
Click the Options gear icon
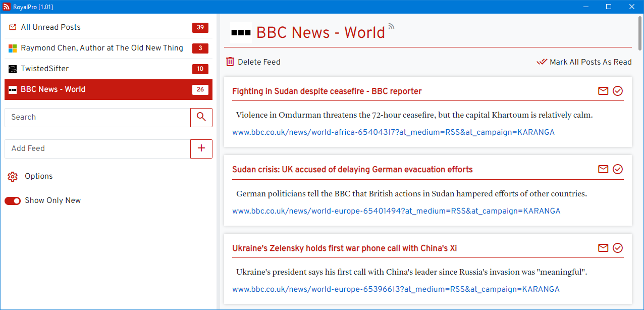[x=13, y=176]
